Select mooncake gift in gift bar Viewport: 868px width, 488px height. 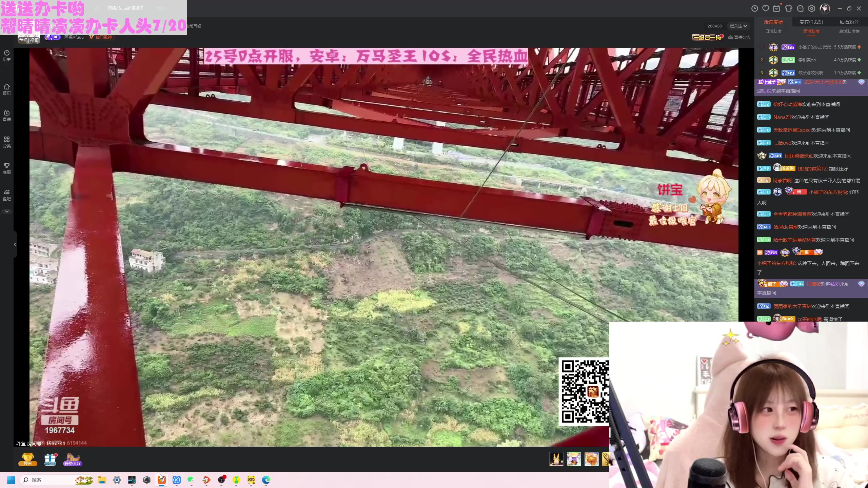tap(591, 459)
